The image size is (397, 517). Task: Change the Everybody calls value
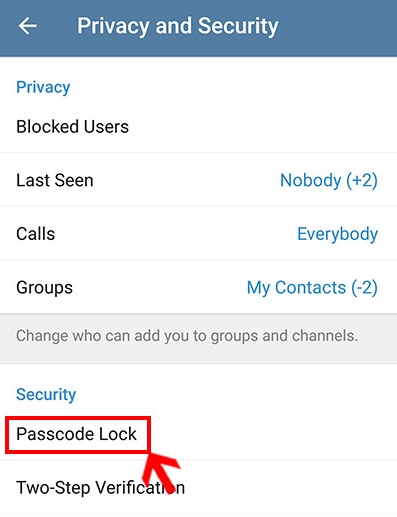point(337,234)
